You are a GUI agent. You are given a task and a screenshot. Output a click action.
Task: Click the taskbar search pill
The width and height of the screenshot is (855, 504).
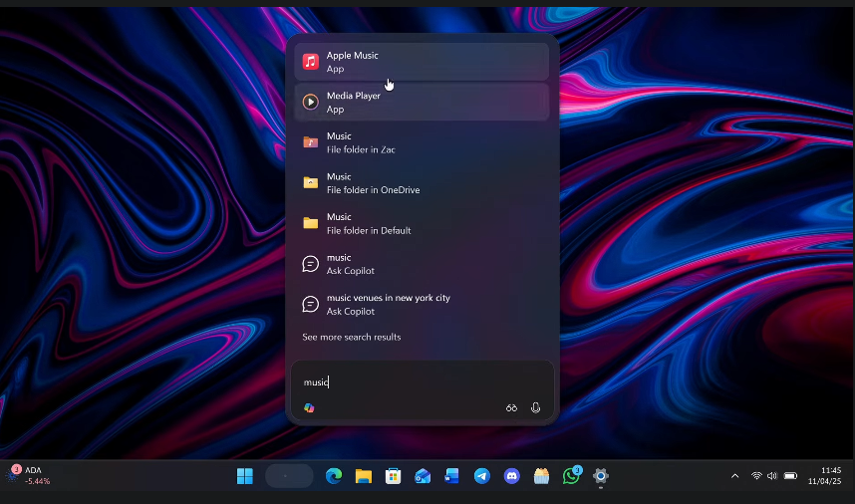pos(289,476)
